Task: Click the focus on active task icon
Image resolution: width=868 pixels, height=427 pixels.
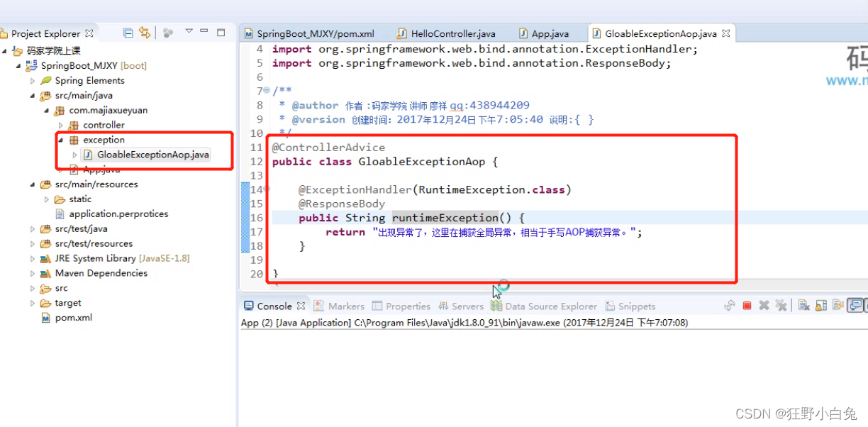Action: click(168, 33)
